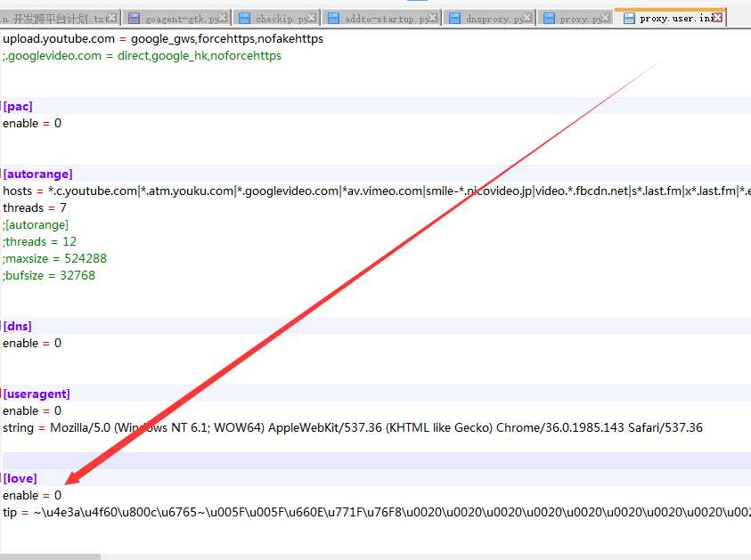Viewport: 751px width, 560px height.
Task: Switch to the checkip.py tab
Action: click(278, 18)
